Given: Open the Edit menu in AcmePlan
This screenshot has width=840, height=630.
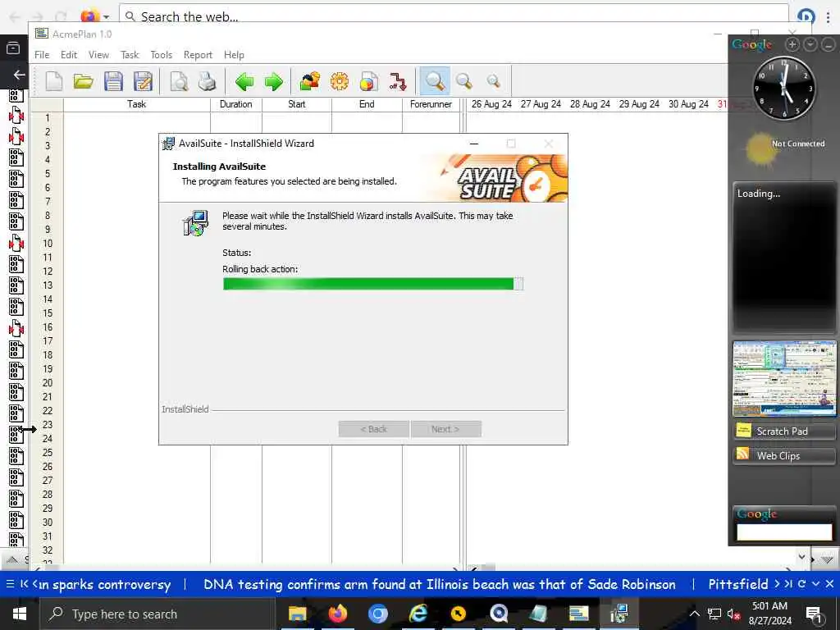Looking at the screenshot, I should pos(69,55).
